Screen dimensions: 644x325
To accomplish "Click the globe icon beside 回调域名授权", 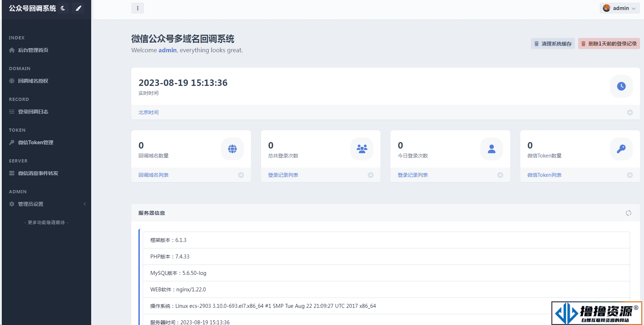I will (12, 81).
